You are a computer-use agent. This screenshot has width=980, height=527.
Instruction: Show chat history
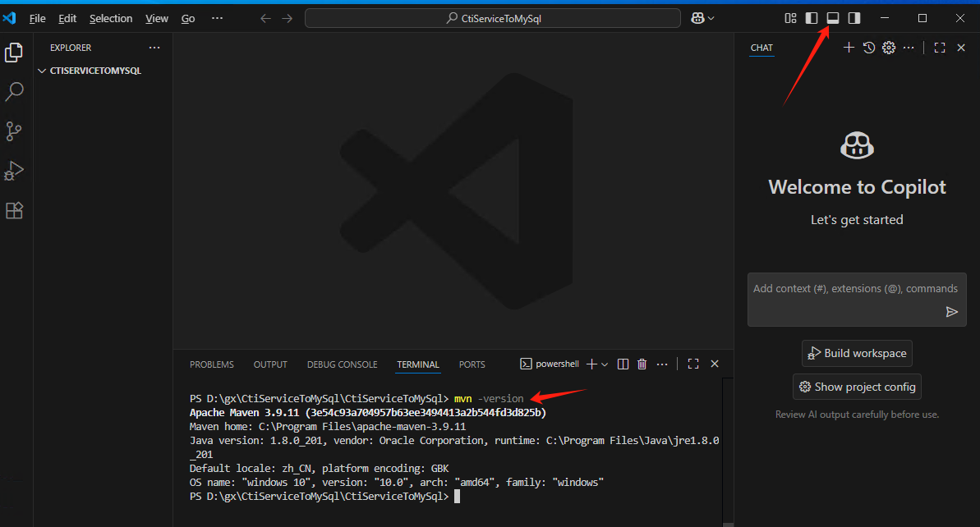click(x=869, y=48)
